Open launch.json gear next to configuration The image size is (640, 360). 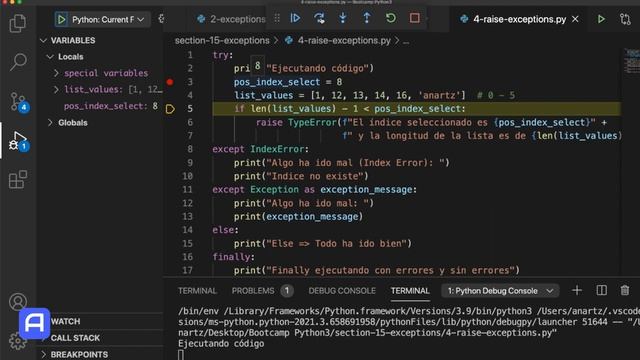(x=161, y=19)
